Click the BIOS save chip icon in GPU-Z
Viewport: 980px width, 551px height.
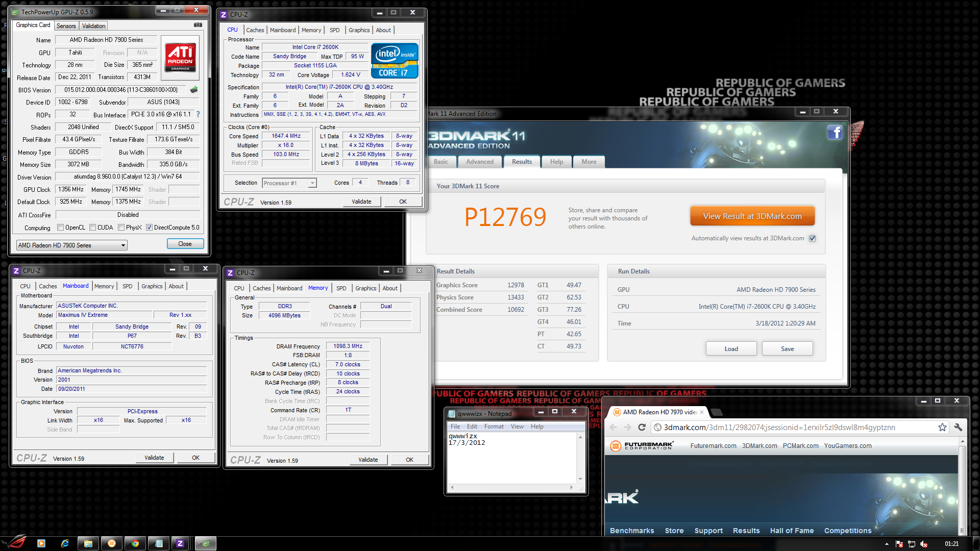194,90
